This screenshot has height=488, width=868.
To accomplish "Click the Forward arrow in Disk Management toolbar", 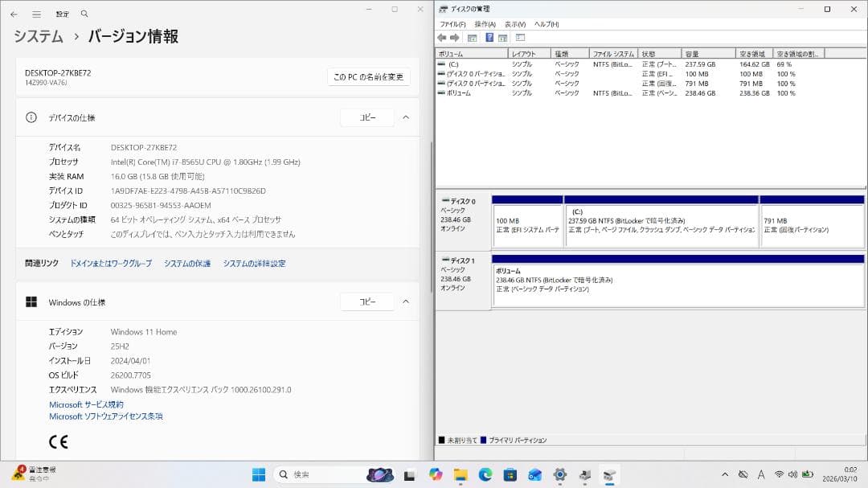I will pyautogui.click(x=454, y=38).
